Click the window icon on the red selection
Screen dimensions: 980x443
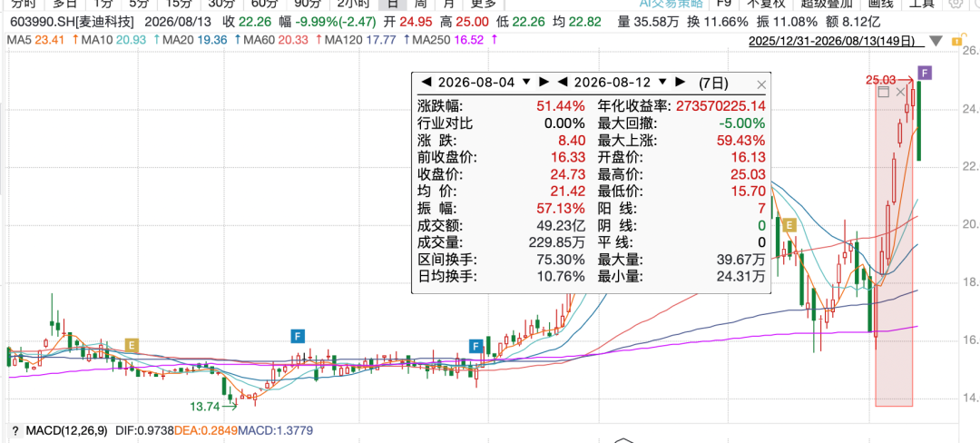884,93
